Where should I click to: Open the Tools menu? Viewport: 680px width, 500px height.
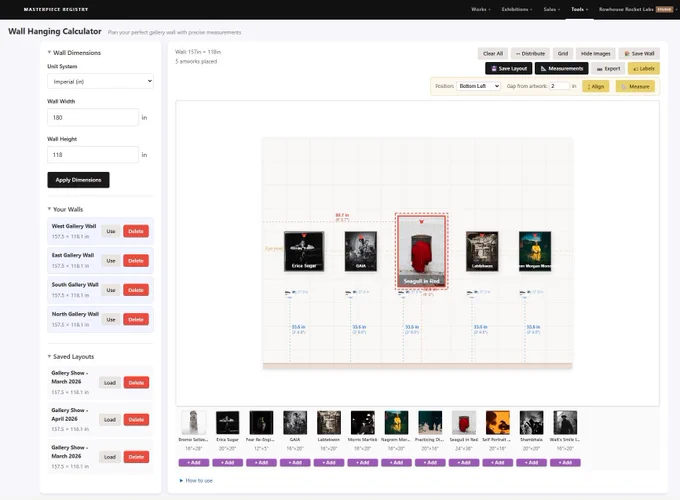[x=579, y=9]
